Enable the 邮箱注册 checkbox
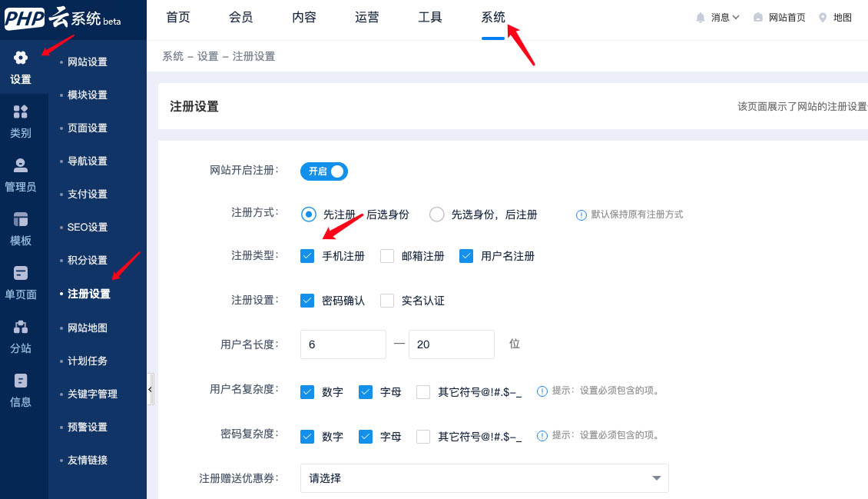Viewport: 868px width, 499px height. pyautogui.click(x=387, y=256)
